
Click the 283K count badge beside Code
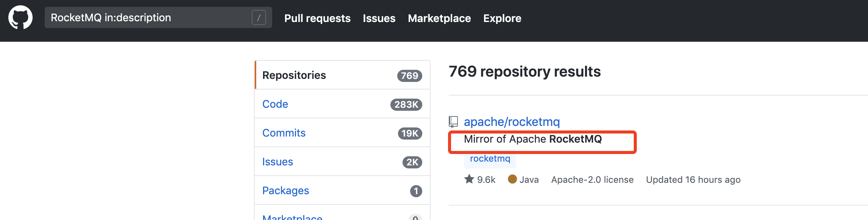(x=406, y=104)
